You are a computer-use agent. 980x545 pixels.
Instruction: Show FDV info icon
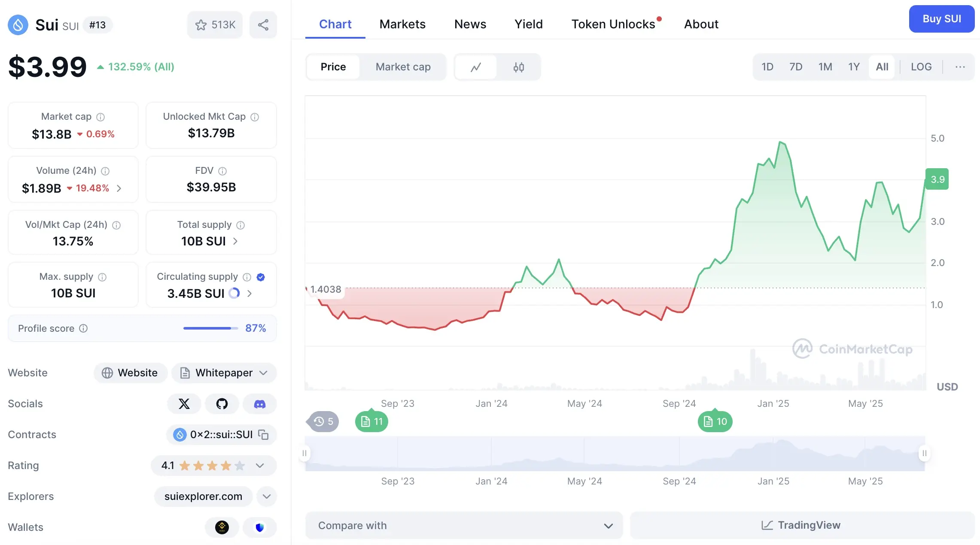point(222,171)
